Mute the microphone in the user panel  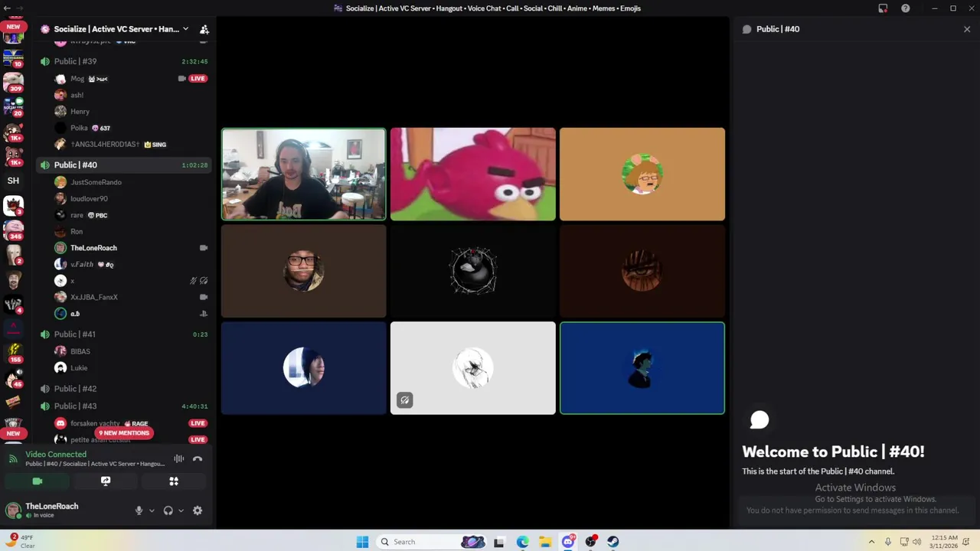click(x=139, y=510)
